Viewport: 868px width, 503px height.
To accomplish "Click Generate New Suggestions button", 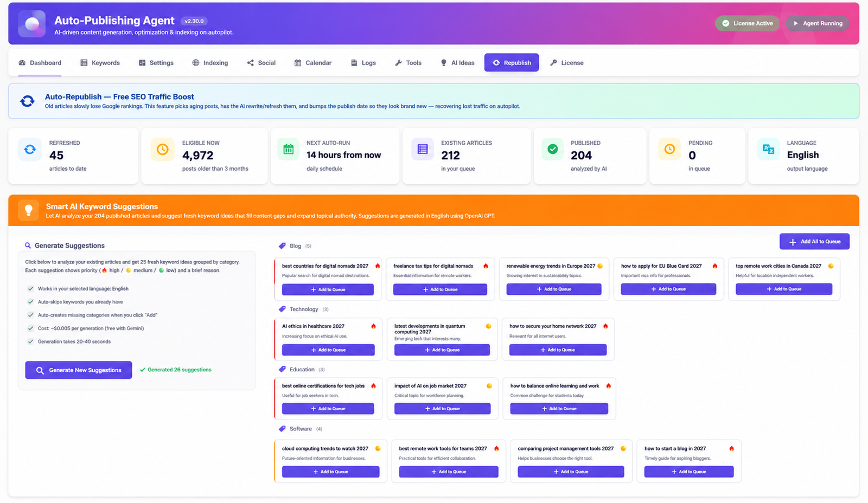I will [79, 370].
